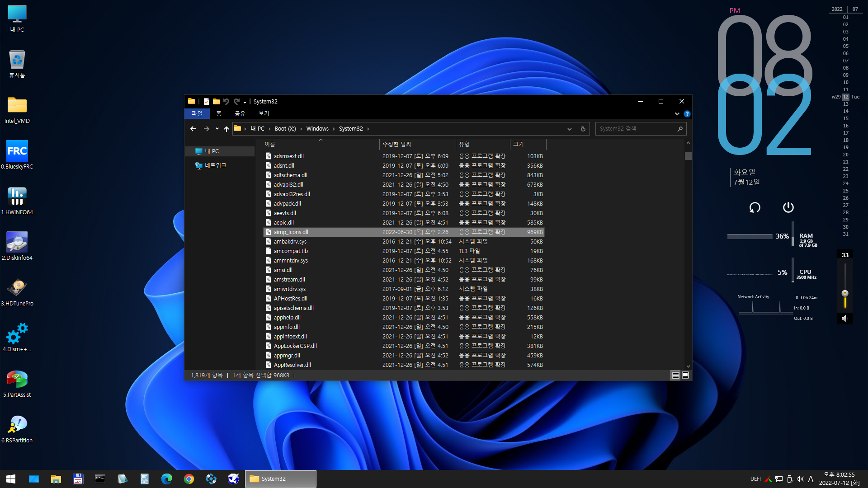
Task: Open the 파일 ribbon tab
Action: 197,113
